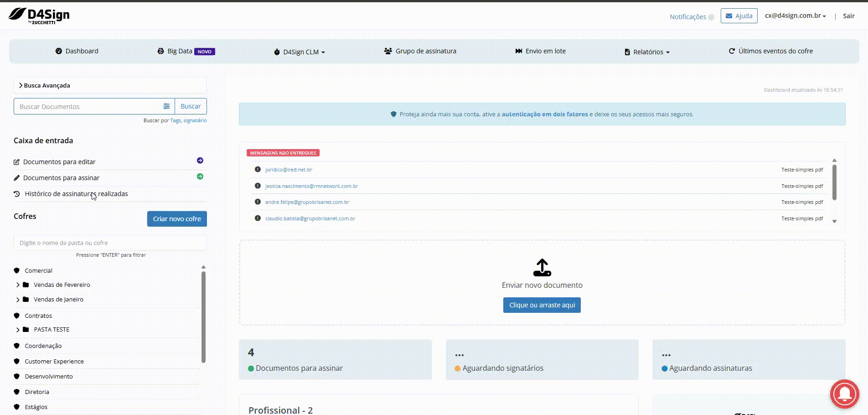This screenshot has width=868, height=415.
Task: Click the MENSAGENS NÃO ENTREGUES label
Action: click(x=283, y=153)
